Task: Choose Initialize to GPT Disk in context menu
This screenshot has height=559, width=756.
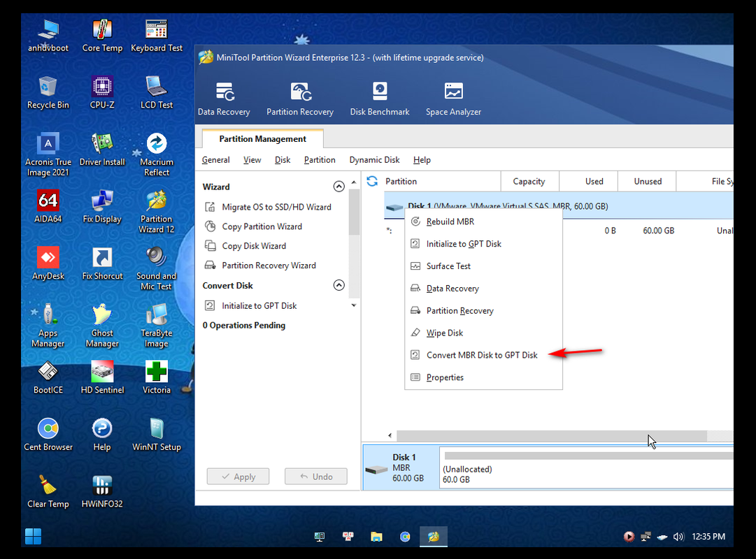Action: coord(483,244)
